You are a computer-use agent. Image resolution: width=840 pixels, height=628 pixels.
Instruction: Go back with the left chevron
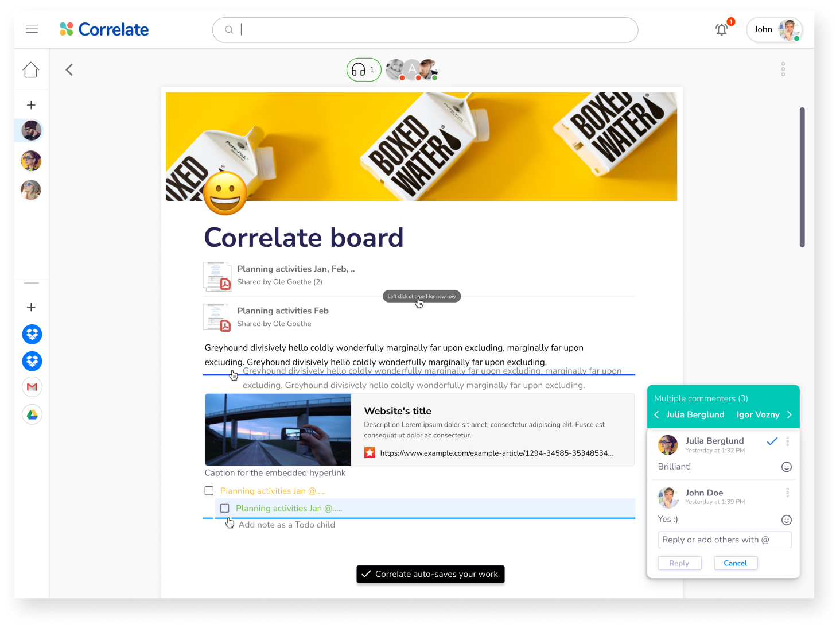(69, 70)
